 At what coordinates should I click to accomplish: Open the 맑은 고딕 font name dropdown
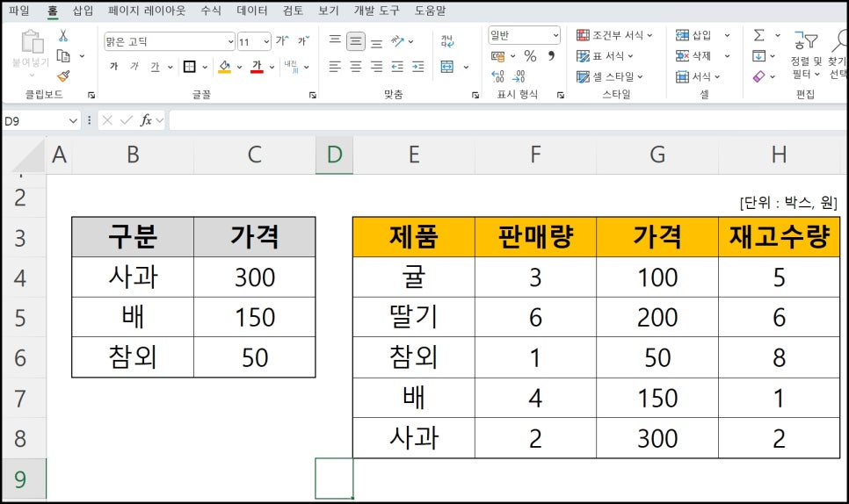pos(230,41)
